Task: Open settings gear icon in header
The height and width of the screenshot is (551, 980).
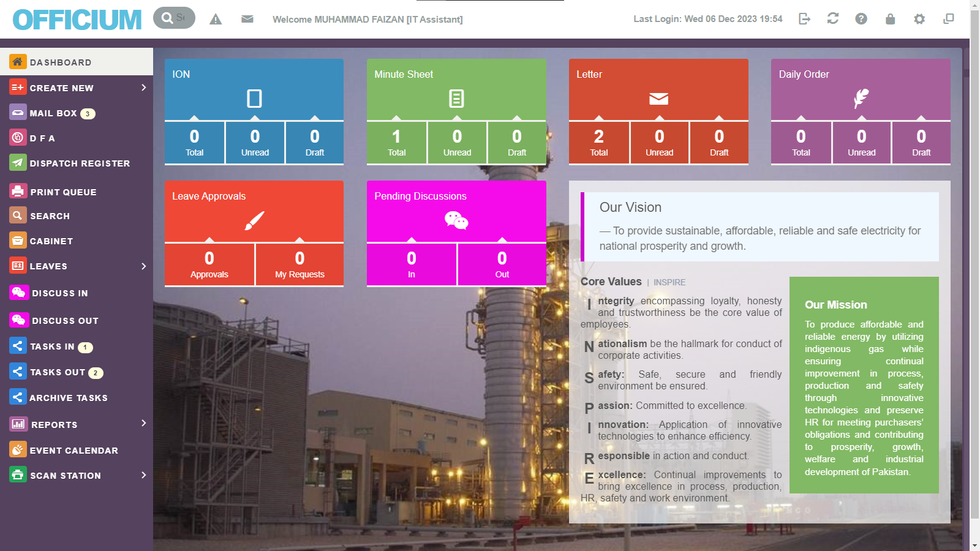Action: (919, 19)
